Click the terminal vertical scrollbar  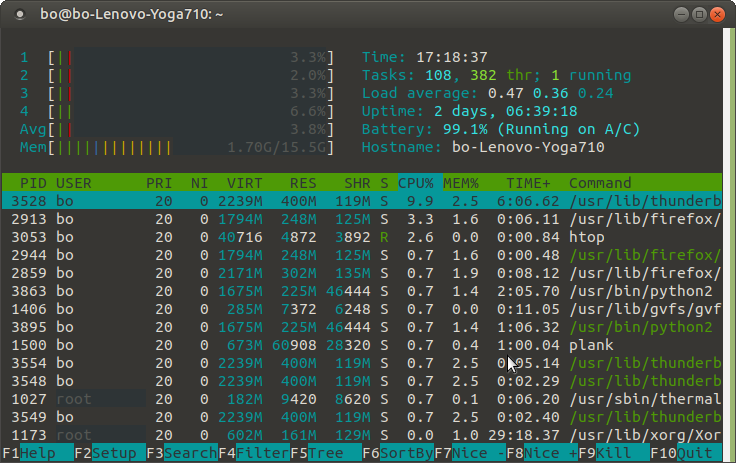pyautogui.click(x=729, y=244)
